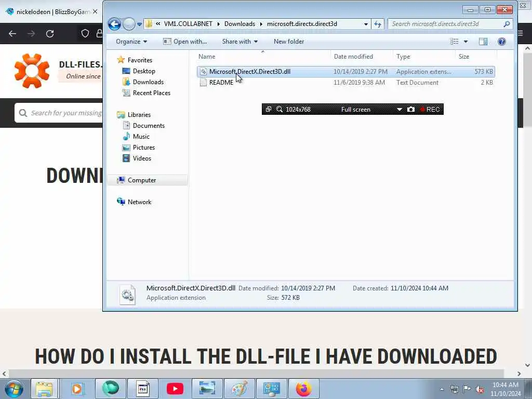Screen dimensions: 532x399
Task: Open Recent Places
Action: point(151,92)
